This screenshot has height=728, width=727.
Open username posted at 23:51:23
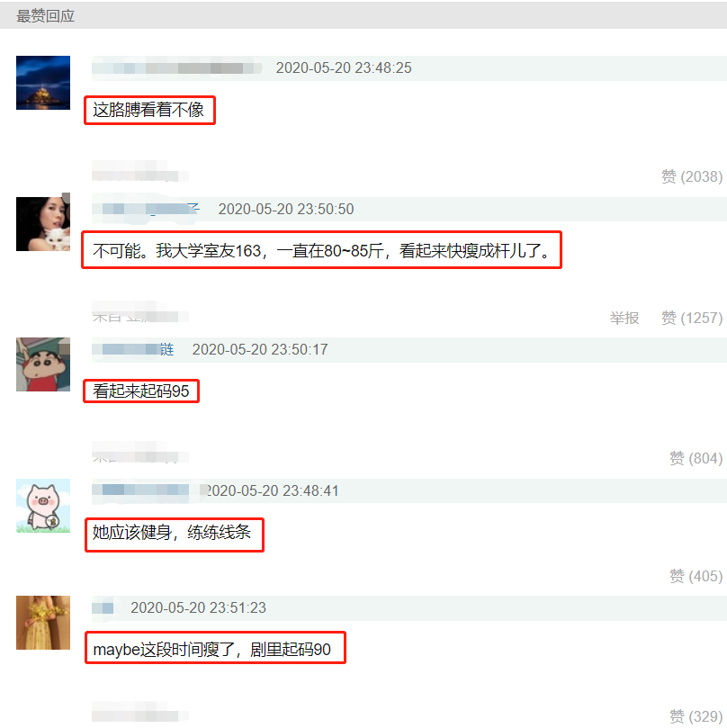coord(104,607)
